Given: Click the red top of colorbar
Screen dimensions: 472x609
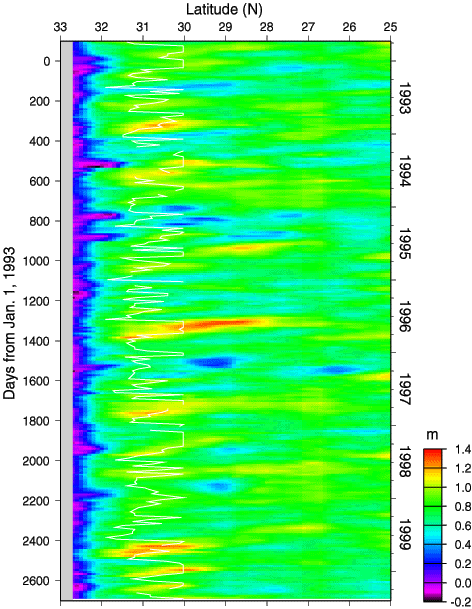Looking at the screenshot, I should pyautogui.click(x=432, y=454).
